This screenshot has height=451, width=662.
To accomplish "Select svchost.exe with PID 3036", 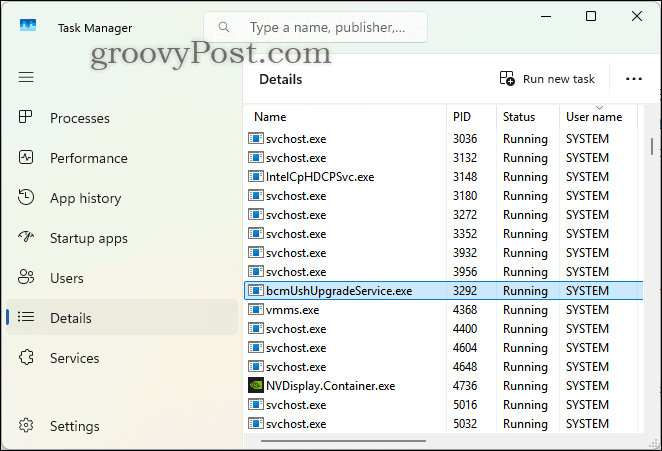I will coord(443,139).
